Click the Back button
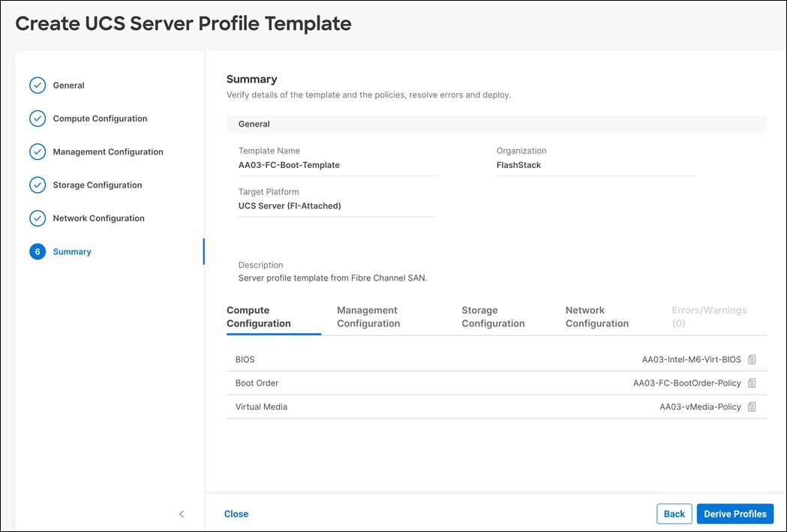Screen dimensions: 787x532 (674, 513)
